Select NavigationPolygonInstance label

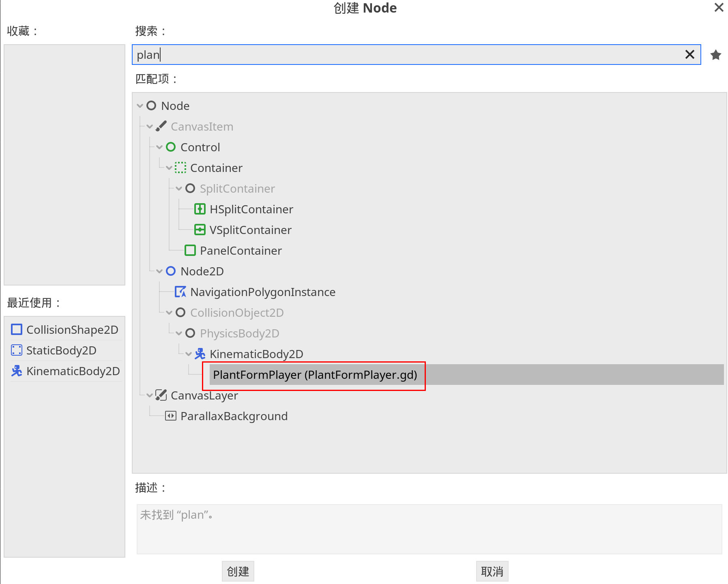pyautogui.click(x=263, y=292)
